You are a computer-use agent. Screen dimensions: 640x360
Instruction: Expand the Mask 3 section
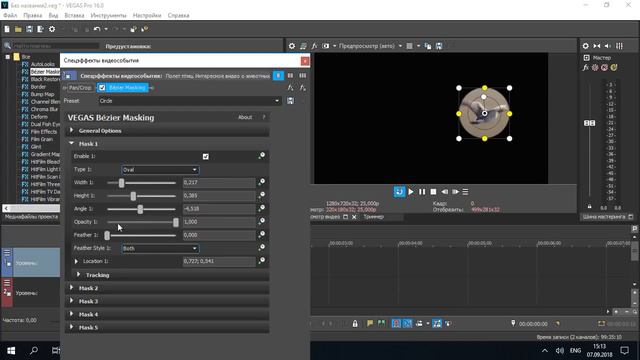pos(72,301)
